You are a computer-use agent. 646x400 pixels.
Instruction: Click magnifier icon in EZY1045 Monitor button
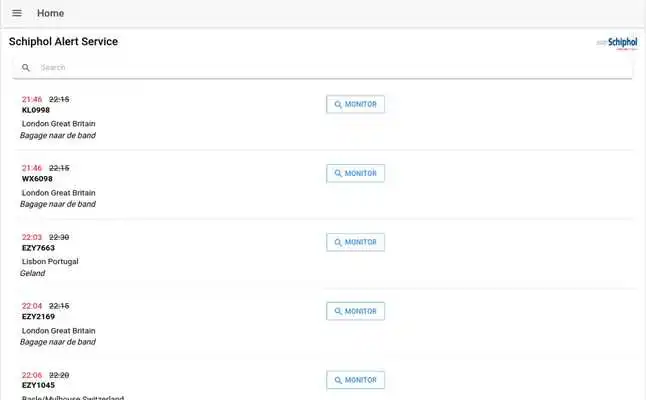[338, 380]
